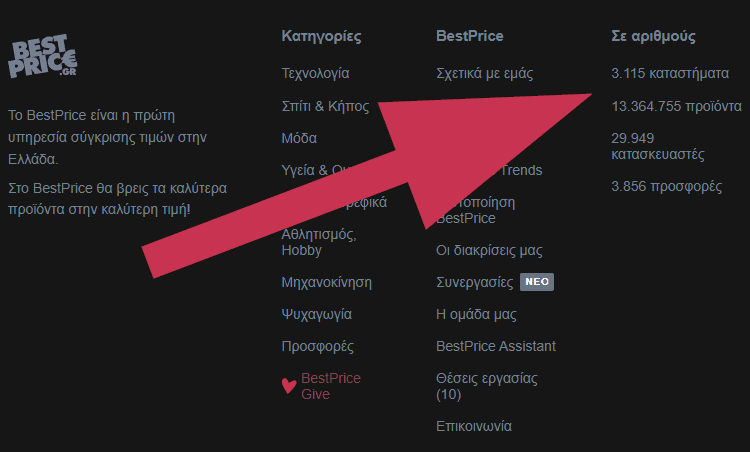Click the ΝΕΟ badge next to Συνεργασίες
This screenshot has width=750, height=452.
537,282
